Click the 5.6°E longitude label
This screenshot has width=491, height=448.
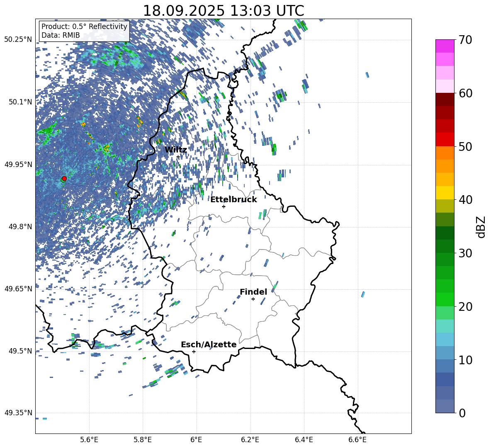(89, 440)
